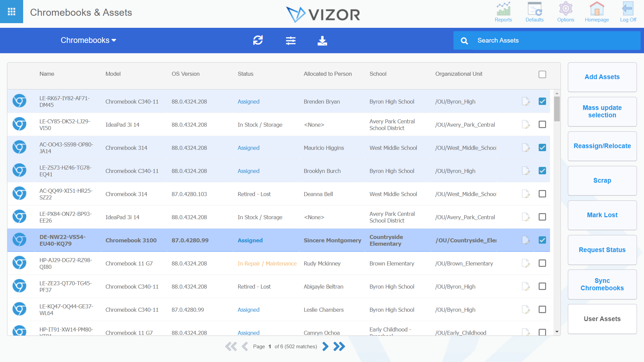
Task: Click the refresh assets icon in the toolbar
Action: click(x=258, y=40)
